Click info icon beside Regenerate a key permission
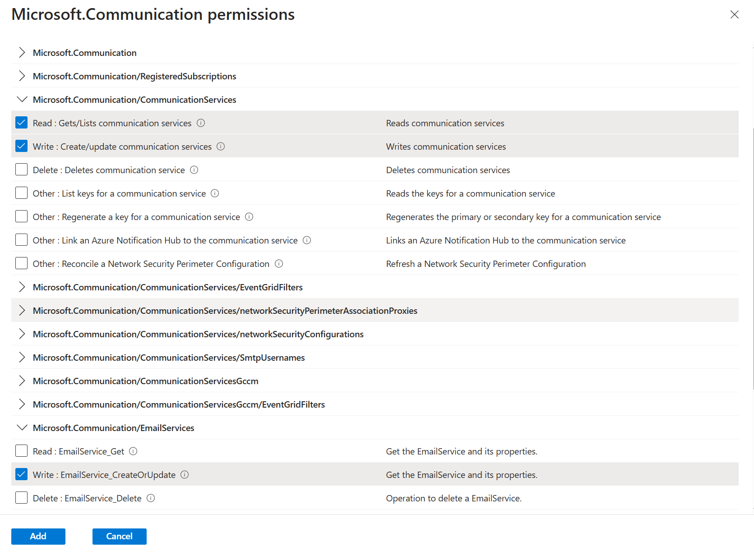754x560 pixels. point(249,217)
